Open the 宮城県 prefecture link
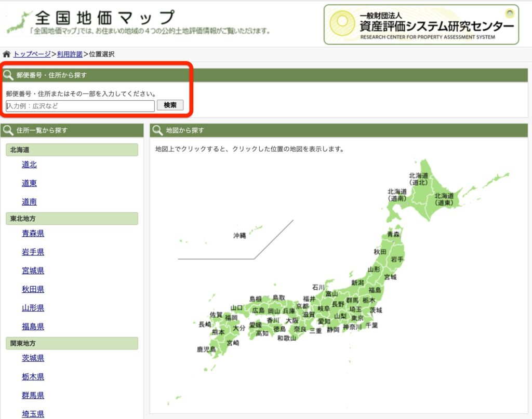Image resolution: width=532 pixels, height=419 pixels. [x=33, y=270]
